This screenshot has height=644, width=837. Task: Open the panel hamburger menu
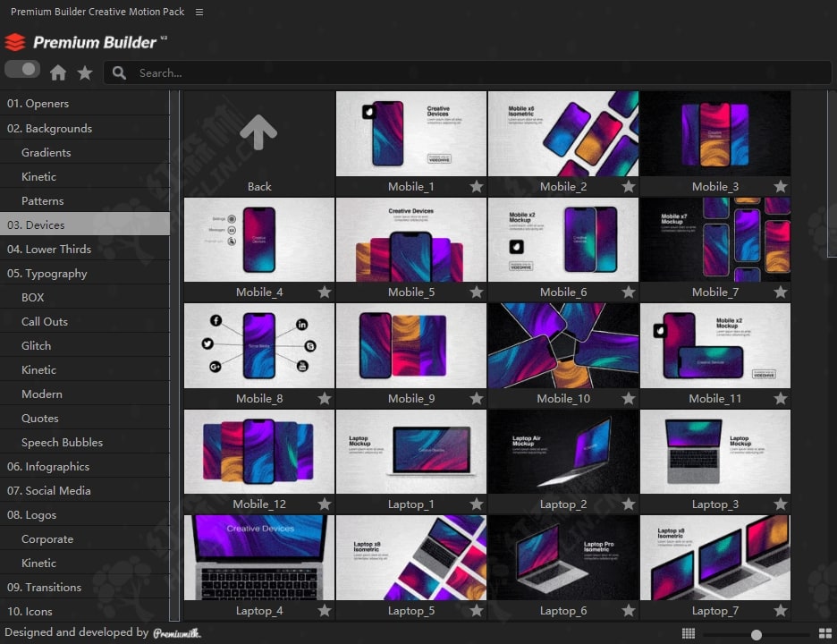point(199,12)
